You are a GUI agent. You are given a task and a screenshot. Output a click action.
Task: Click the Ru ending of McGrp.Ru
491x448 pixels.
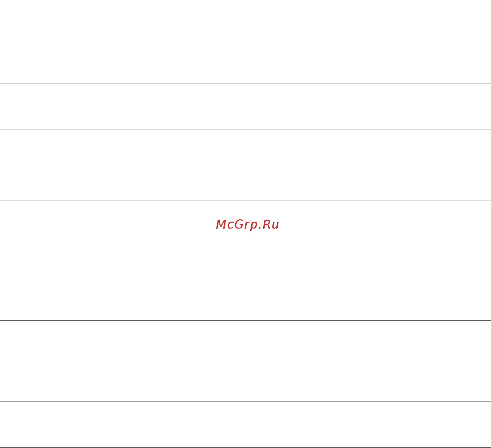[x=271, y=224]
